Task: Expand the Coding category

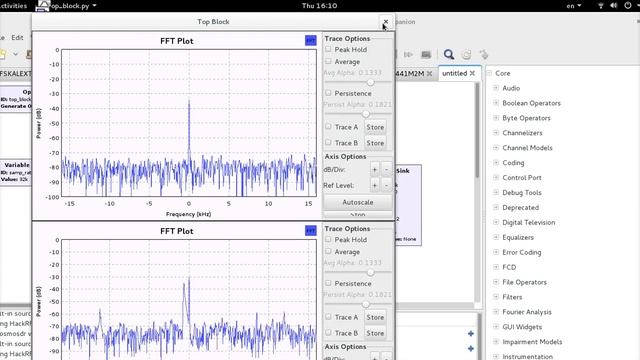Action: [496, 163]
